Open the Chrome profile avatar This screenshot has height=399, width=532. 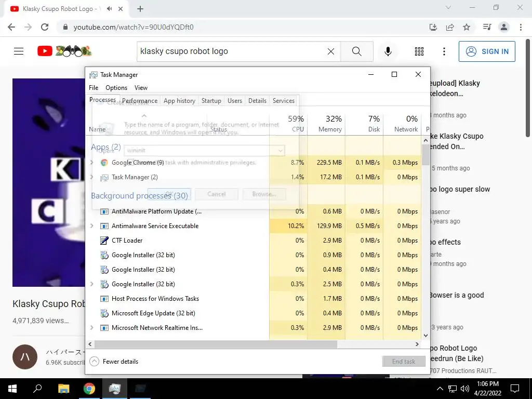pyautogui.click(x=504, y=27)
